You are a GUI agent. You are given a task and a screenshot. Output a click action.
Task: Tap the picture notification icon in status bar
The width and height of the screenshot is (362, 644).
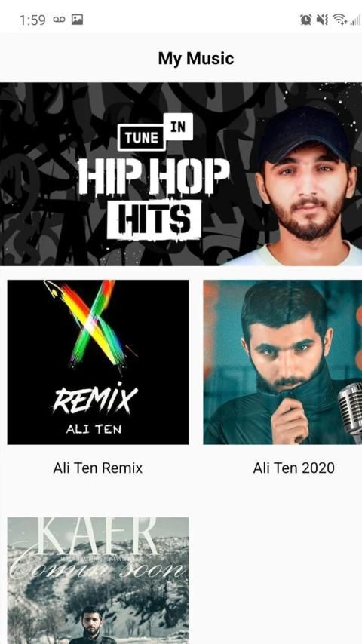(77, 20)
